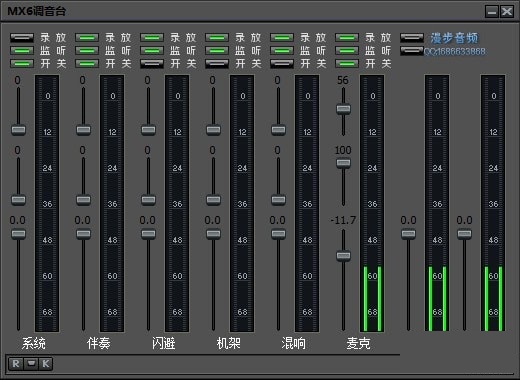Open the dropdown arrow between R and K
Screen dimensions: 520x380
coord(31,363)
